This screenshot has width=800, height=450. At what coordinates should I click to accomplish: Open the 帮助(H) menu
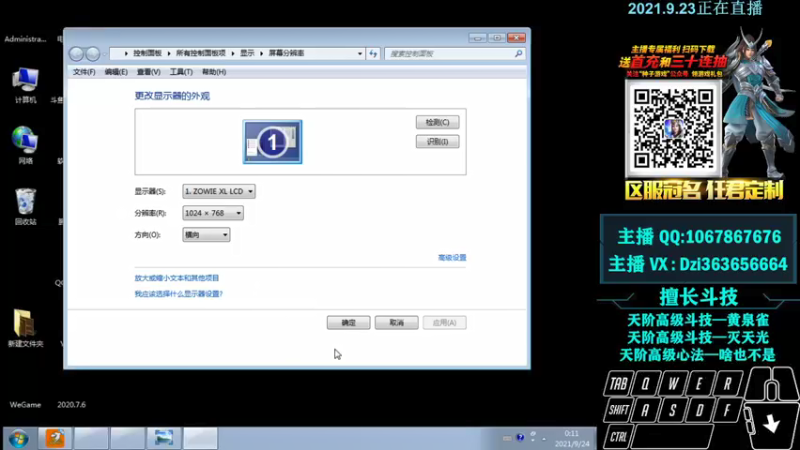[214, 72]
